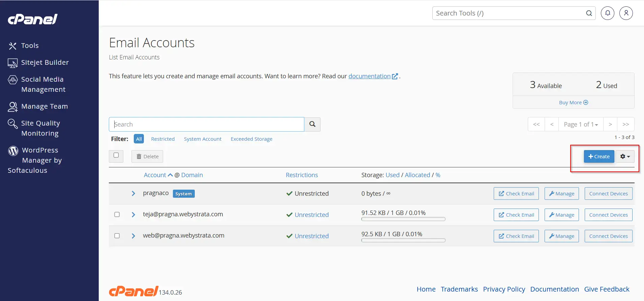This screenshot has width=644, height=301.
Task: Manage the pragnaco account
Action: 562,194
